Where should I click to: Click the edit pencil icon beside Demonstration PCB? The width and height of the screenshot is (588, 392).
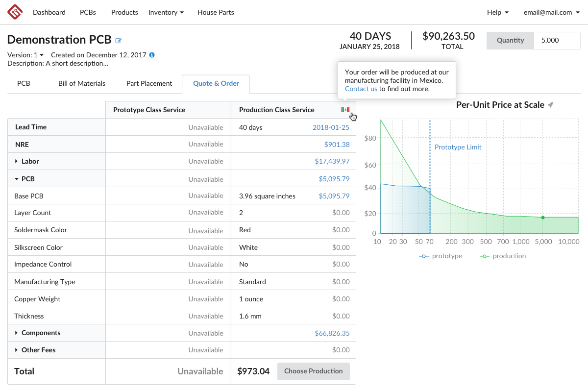(x=119, y=41)
